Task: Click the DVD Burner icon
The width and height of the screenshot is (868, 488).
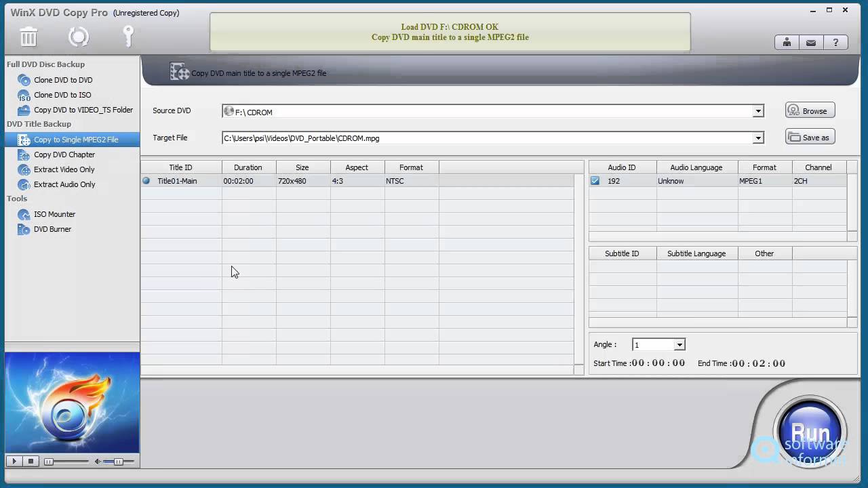Action: tap(24, 229)
